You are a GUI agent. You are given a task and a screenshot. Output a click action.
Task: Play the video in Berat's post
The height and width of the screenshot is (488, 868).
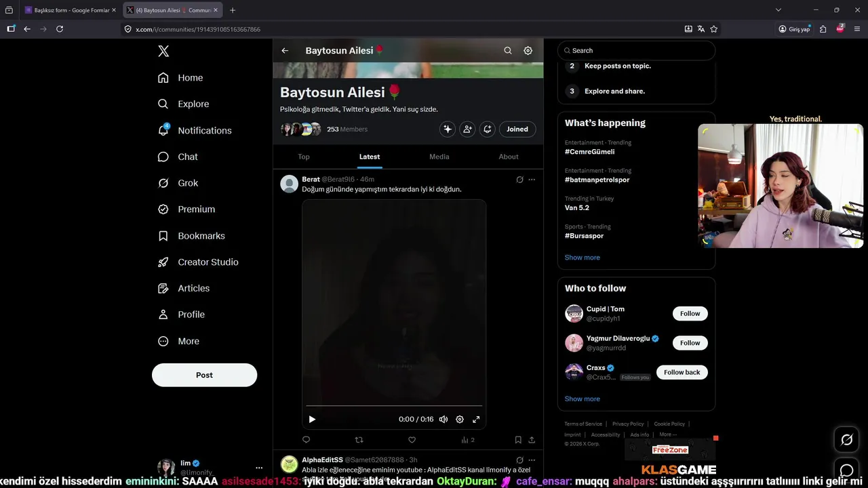pyautogui.click(x=312, y=420)
